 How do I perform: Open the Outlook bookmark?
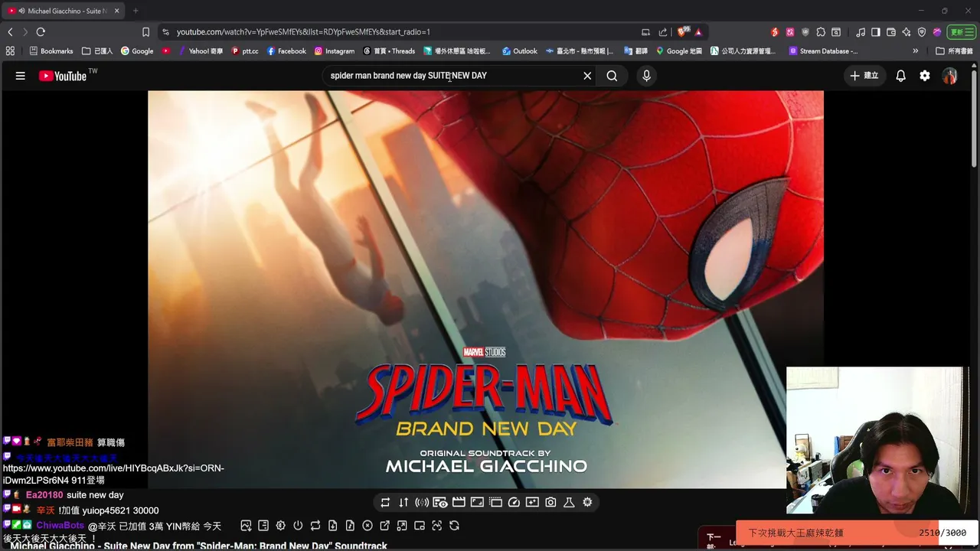tap(520, 51)
